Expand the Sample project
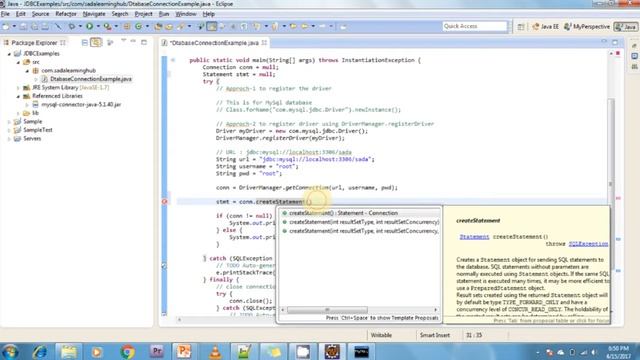 coord(9,122)
